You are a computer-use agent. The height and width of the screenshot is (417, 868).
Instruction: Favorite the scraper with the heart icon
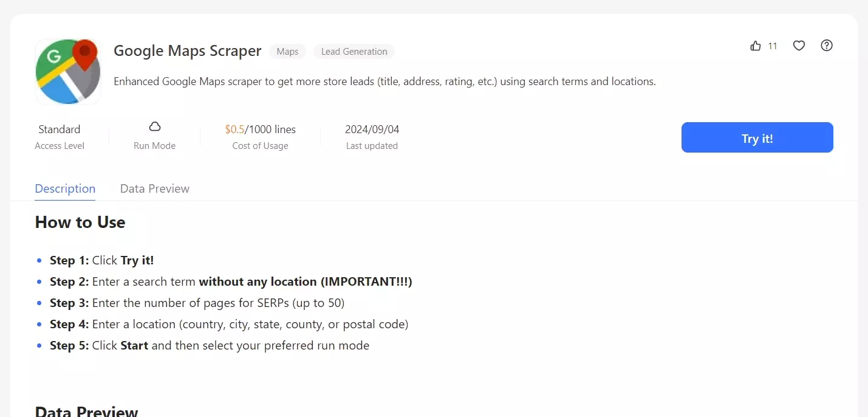(798, 45)
